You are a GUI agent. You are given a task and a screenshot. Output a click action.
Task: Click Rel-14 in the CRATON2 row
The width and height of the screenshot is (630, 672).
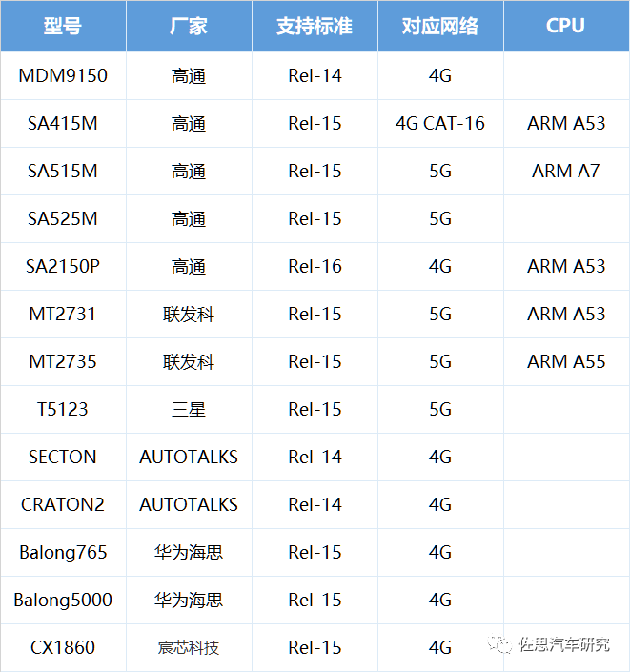[315, 504]
